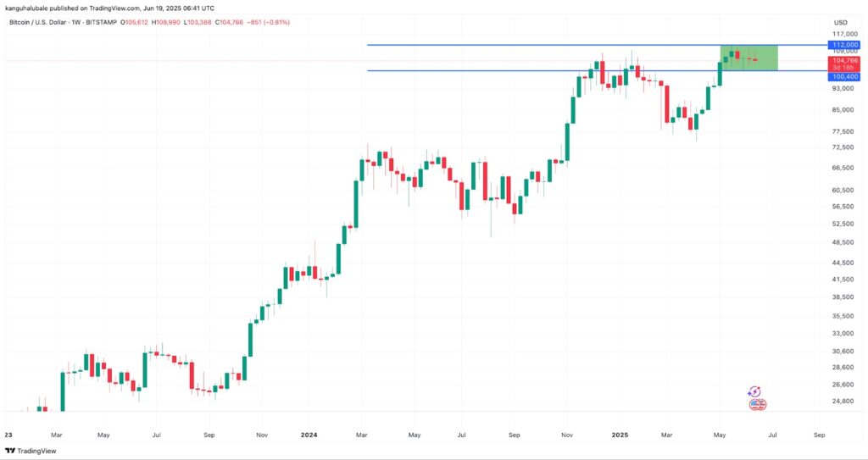
Task: Click the 117,000 level on price scale
Action: pyautogui.click(x=840, y=34)
